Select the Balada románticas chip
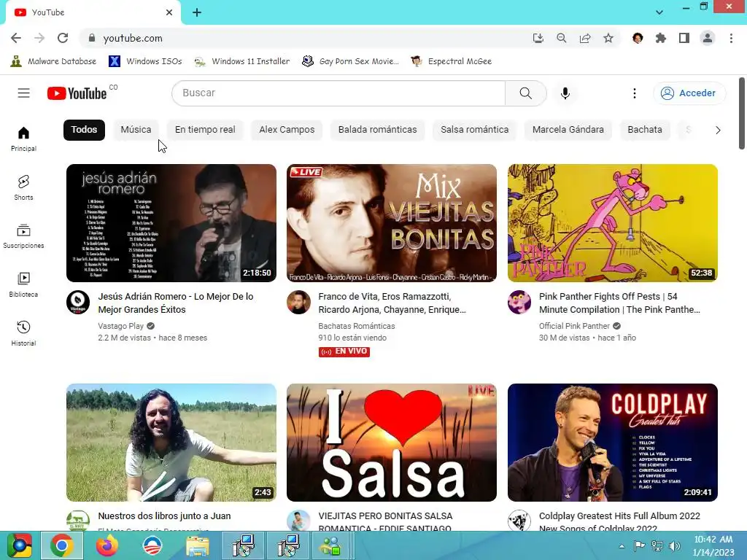Screen dimensions: 747x560 click(x=377, y=130)
